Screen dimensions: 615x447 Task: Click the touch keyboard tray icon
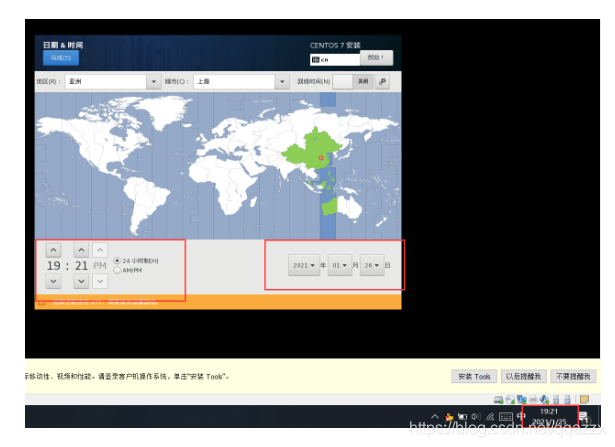point(506,416)
